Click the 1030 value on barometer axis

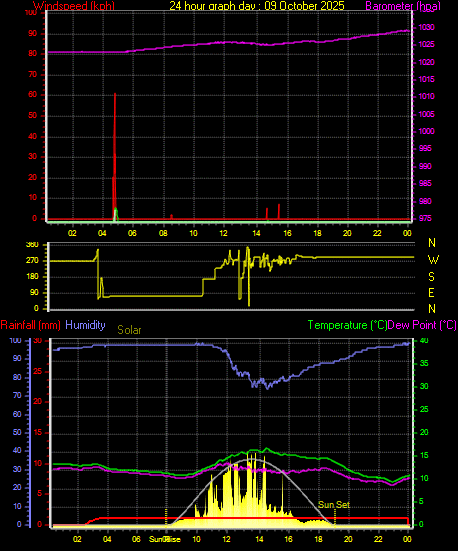[426, 27]
